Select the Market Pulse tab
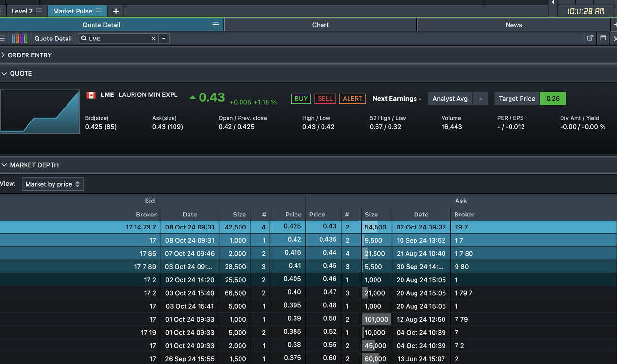 click(x=73, y=11)
